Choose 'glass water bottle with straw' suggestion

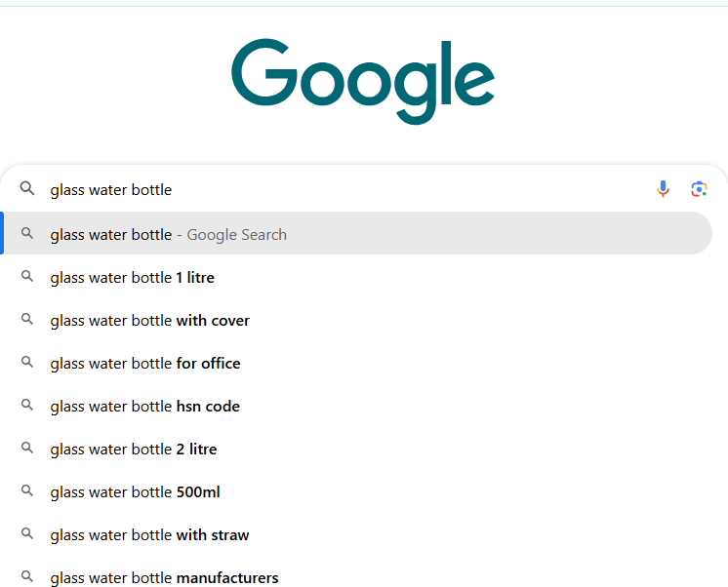[150, 535]
